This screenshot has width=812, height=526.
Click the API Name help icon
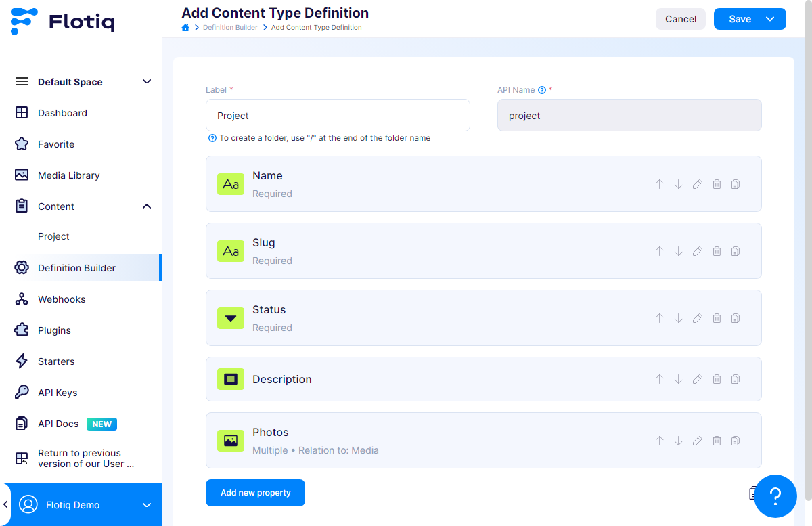click(541, 90)
